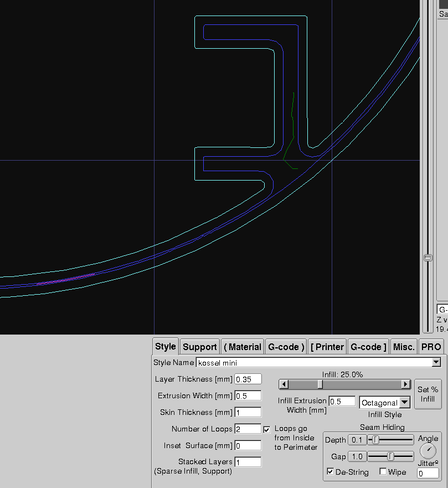This screenshot has width=448, height=488.
Task: Edit the Skin Thickness field
Action: [x=248, y=412]
